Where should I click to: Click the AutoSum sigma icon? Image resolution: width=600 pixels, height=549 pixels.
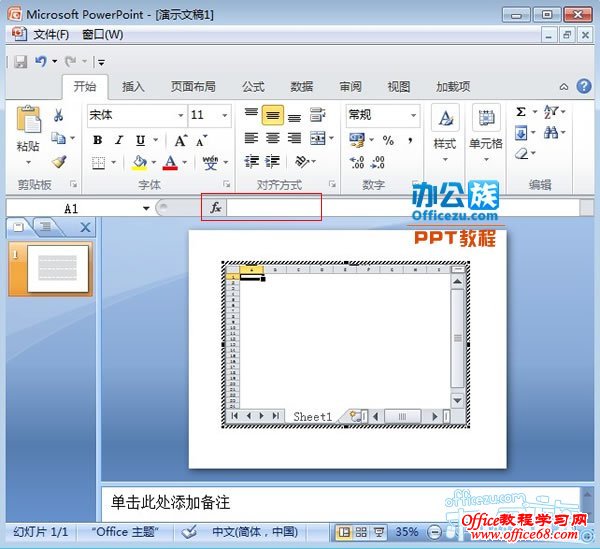(x=521, y=112)
